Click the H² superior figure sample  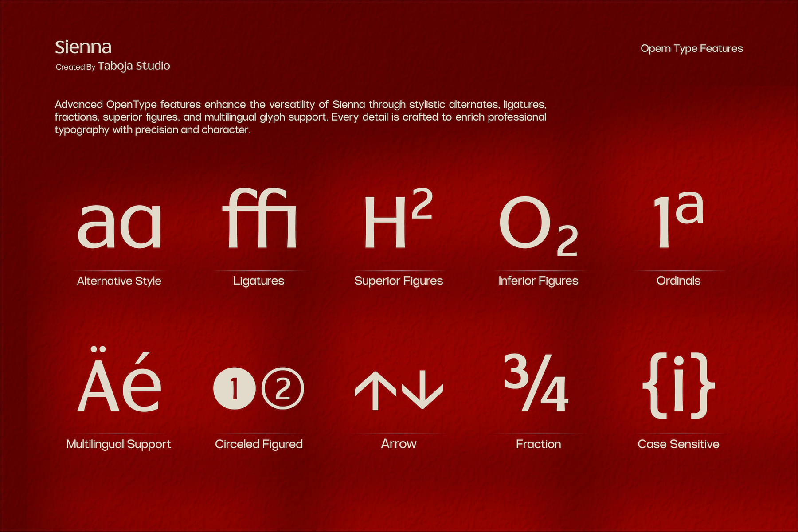(398, 218)
